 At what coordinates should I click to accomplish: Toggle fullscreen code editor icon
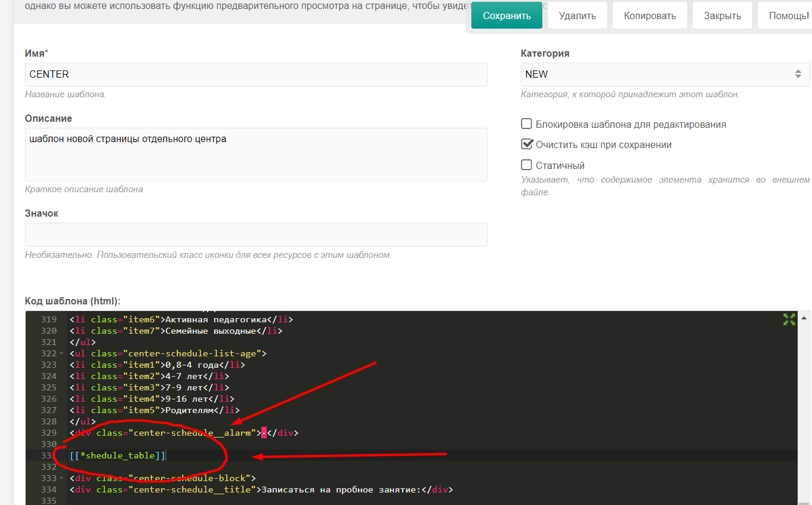[x=789, y=319]
